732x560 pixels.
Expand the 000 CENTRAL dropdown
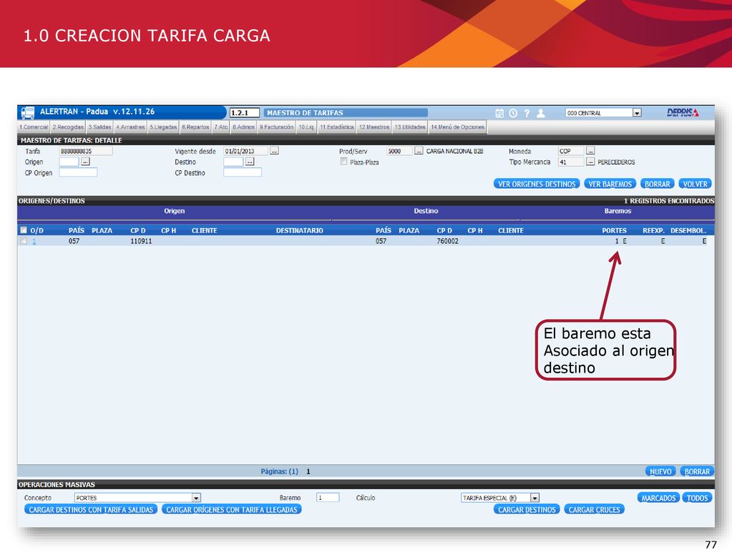637,113
